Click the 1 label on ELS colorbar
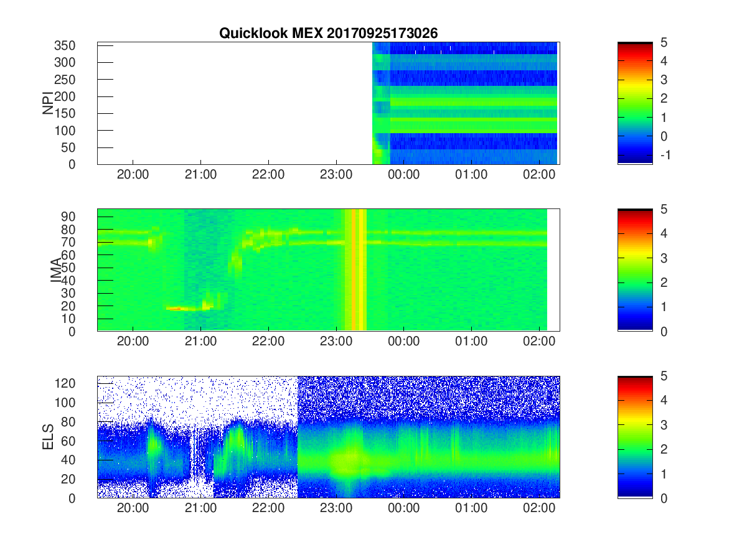 click(664, 474)
